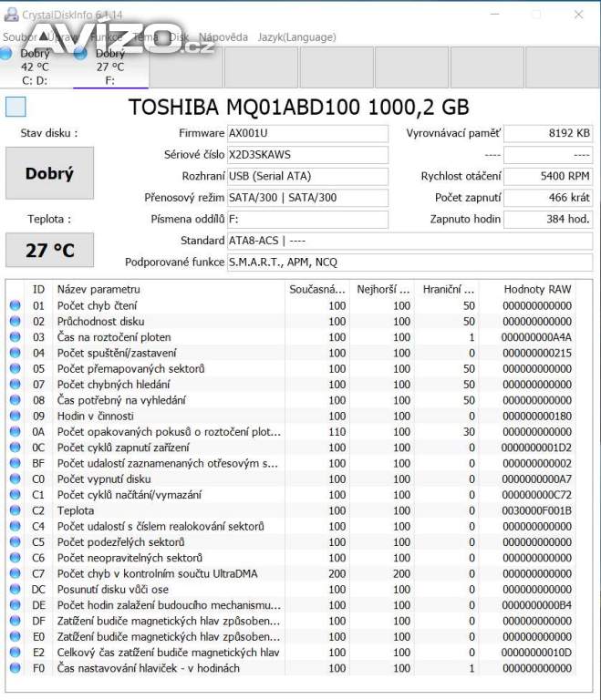Click Podporované funkce field S.M.A.R.T., APM, NCQ
The image size is (601, 700).
[x=409, y=262]
